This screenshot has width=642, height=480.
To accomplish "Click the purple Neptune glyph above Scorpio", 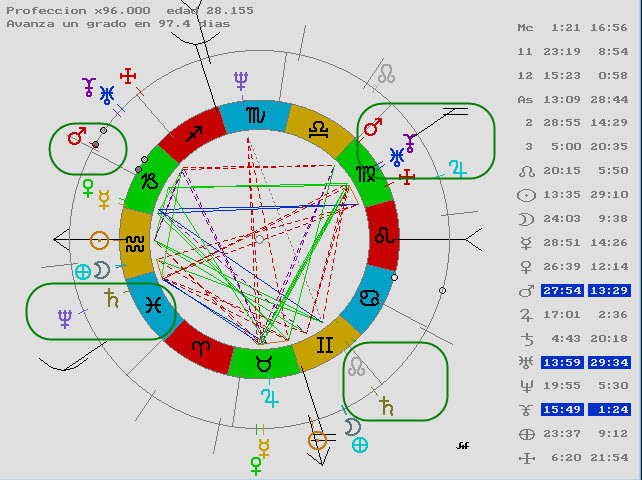I will point(241,80).
